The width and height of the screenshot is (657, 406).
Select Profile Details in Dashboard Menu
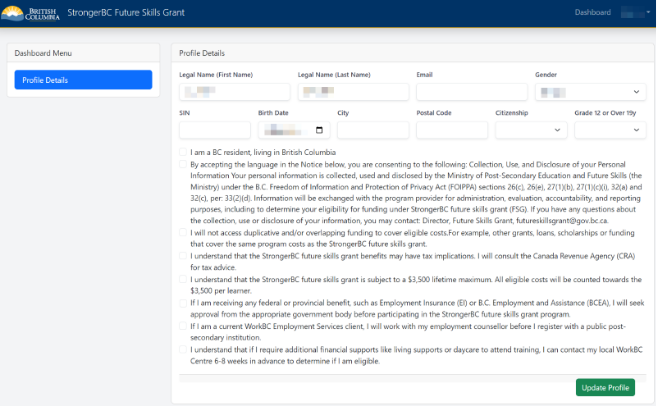coord(83,80)
